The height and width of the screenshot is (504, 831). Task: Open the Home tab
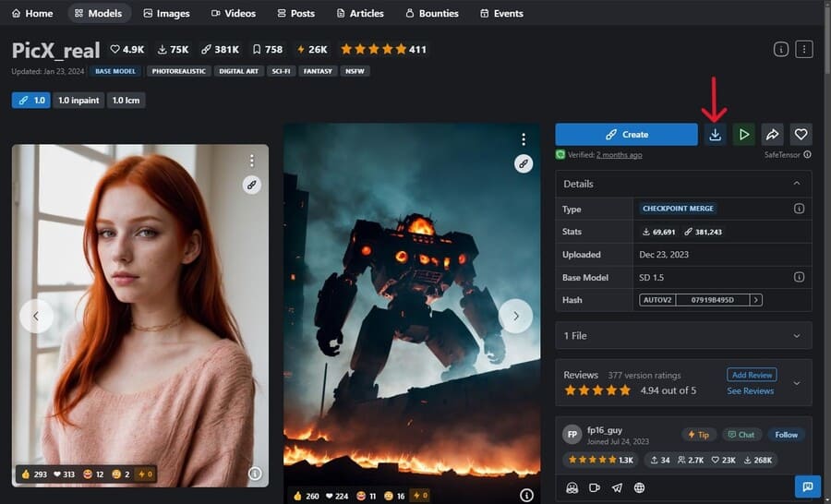point(32,13)
